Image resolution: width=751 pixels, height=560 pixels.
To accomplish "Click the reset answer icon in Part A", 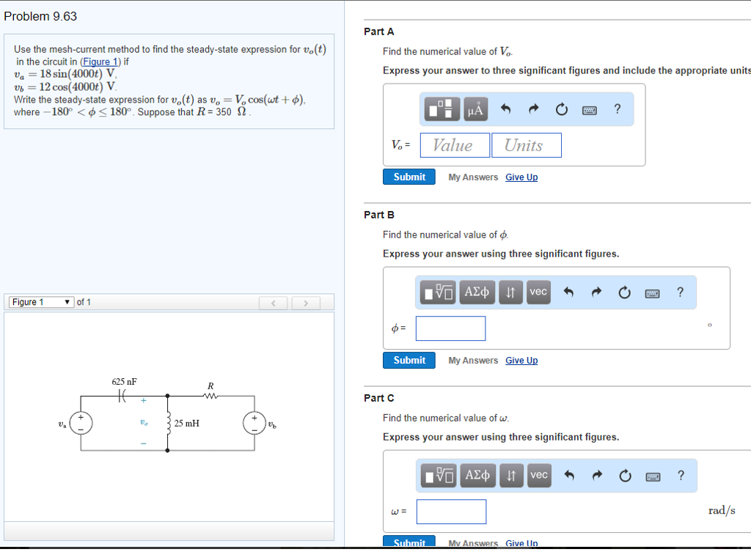I will pyautogui.click(x=561, y=108).
